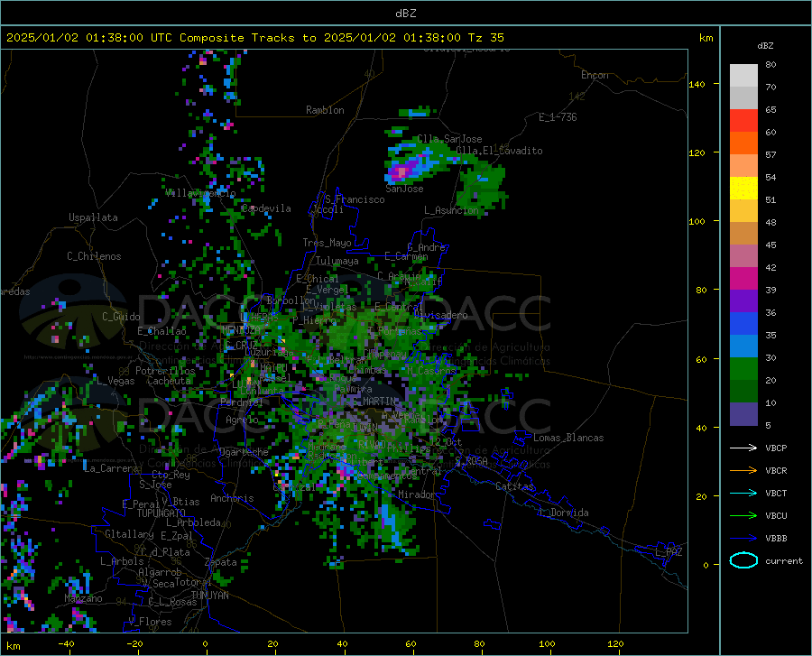812x656 pixels.
Task: Click the E_1-736 map label
Action: (558, 117)
